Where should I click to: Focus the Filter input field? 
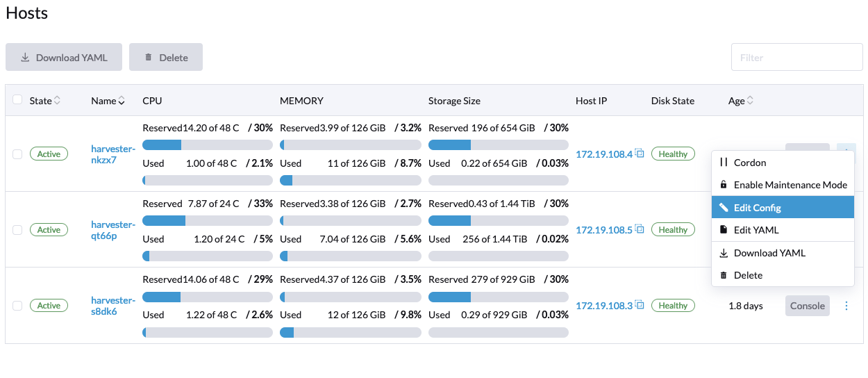tap(796, 58)
